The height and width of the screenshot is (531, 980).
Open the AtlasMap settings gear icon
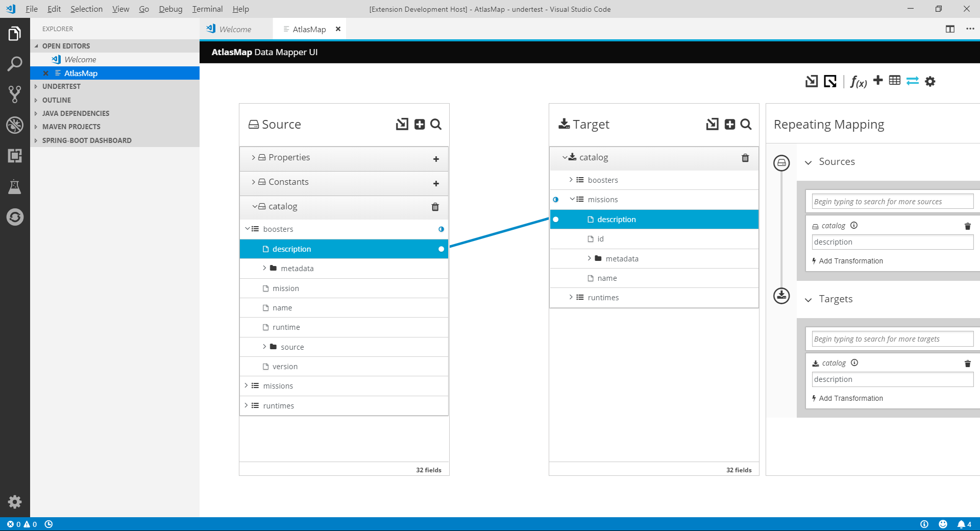(x=930, y=81)
